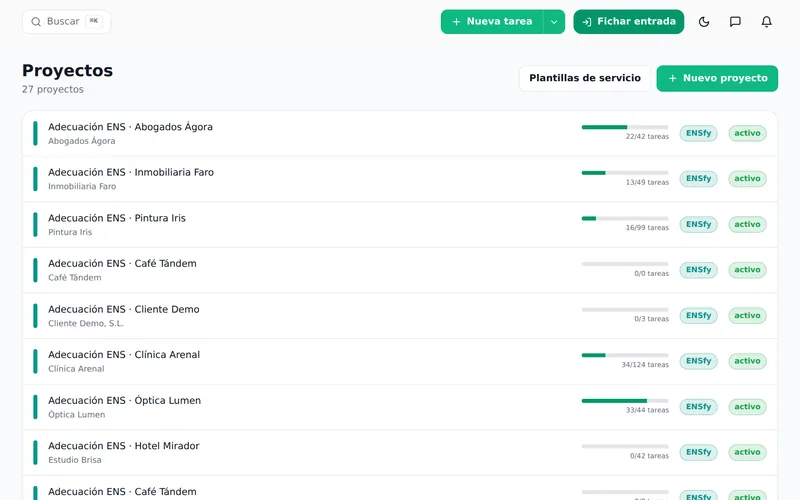Open the chat messages icon
The height and width of the screenshot is (500, 800).
coord(735,21)
